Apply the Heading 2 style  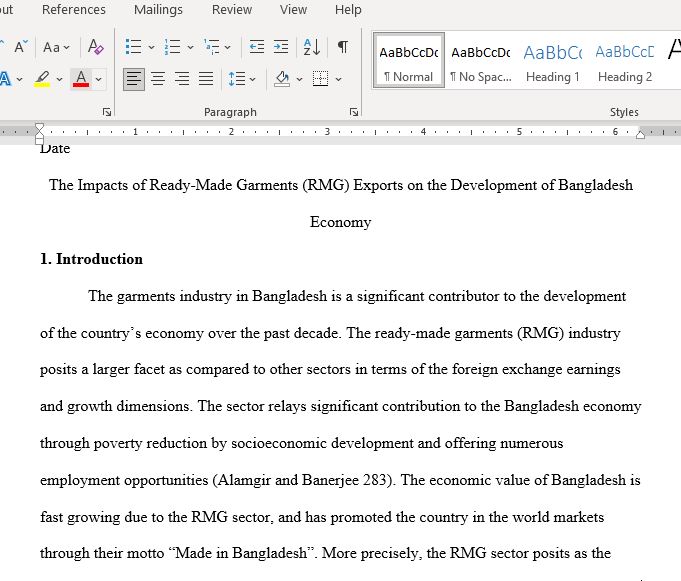coord(625,60)
